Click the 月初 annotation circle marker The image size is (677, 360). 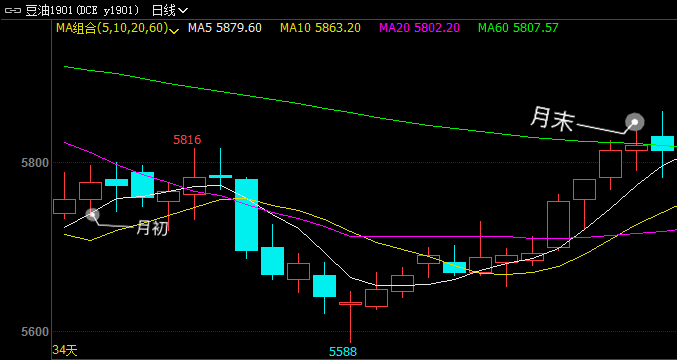point(92,214)
